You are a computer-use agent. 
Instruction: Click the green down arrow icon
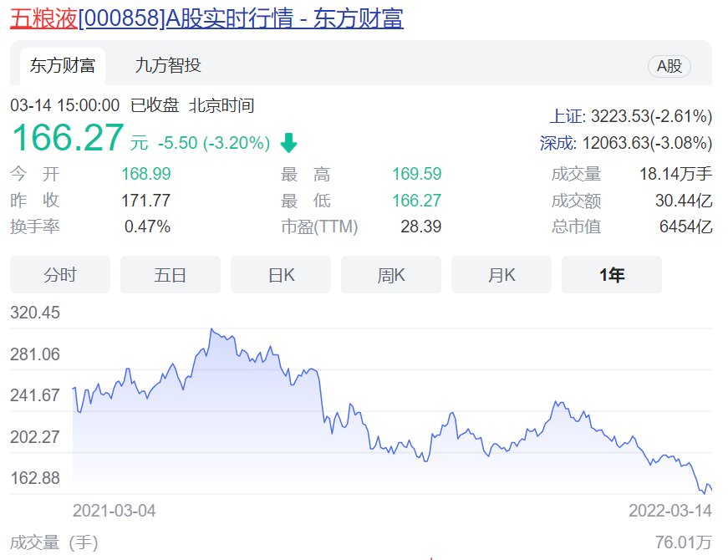pos(289,143)
